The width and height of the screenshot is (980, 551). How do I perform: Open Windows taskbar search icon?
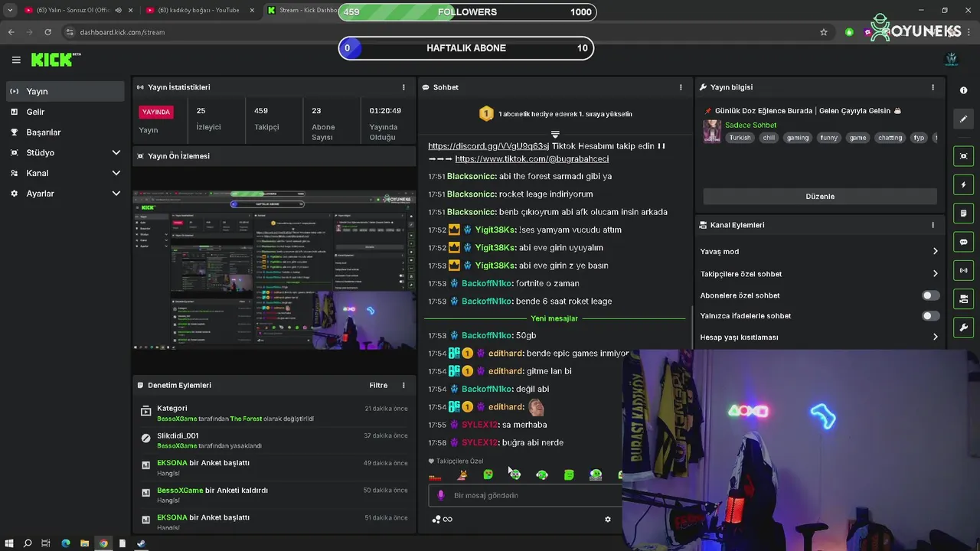coord(28,543)
